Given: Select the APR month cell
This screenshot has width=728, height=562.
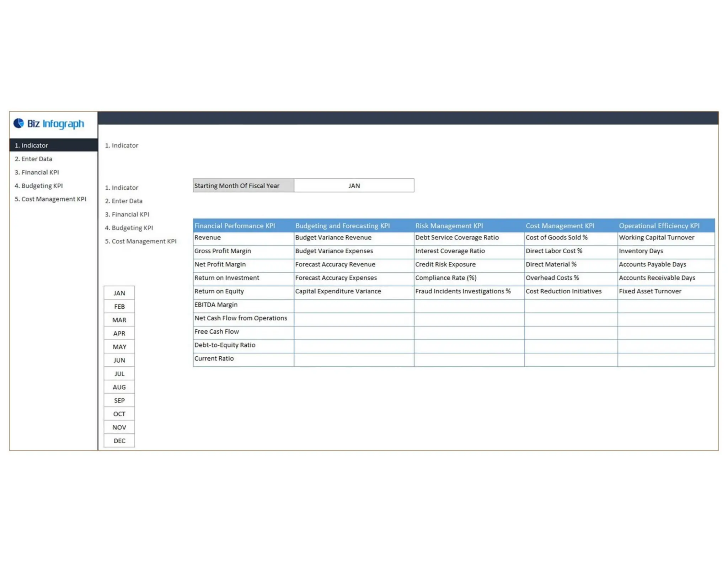Looking at the screenshot, I should click(119, 333).
